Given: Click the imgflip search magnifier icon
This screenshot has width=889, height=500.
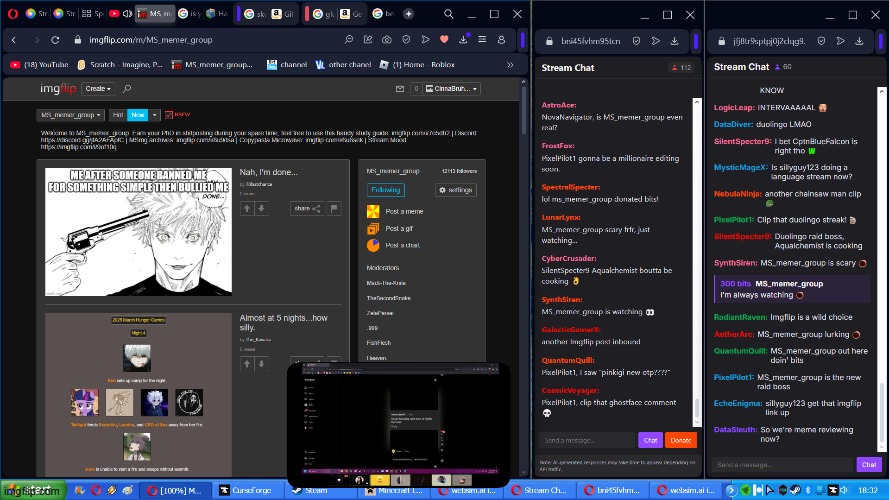Looking at the screenshot, I should [127, 88].
